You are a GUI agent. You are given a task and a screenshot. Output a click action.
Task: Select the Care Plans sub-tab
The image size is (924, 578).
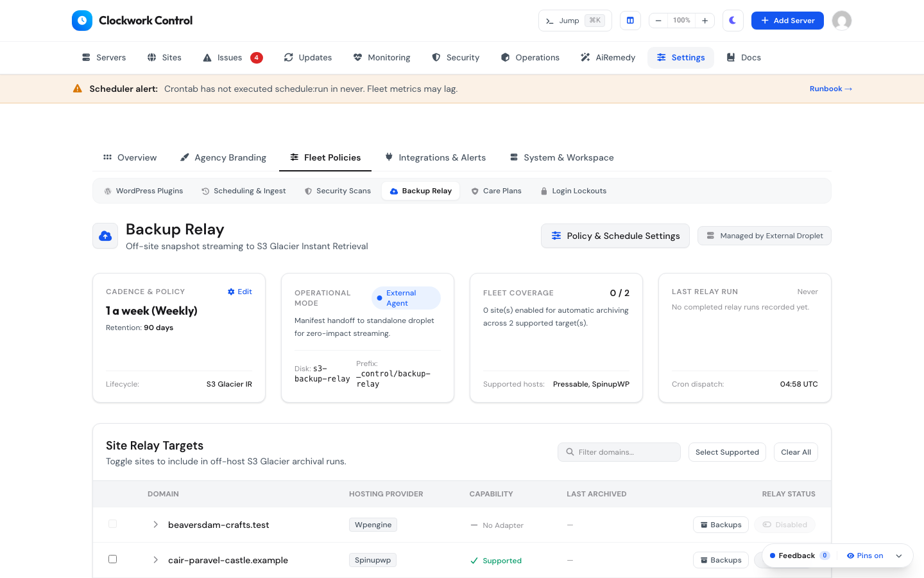coord(496,191)
